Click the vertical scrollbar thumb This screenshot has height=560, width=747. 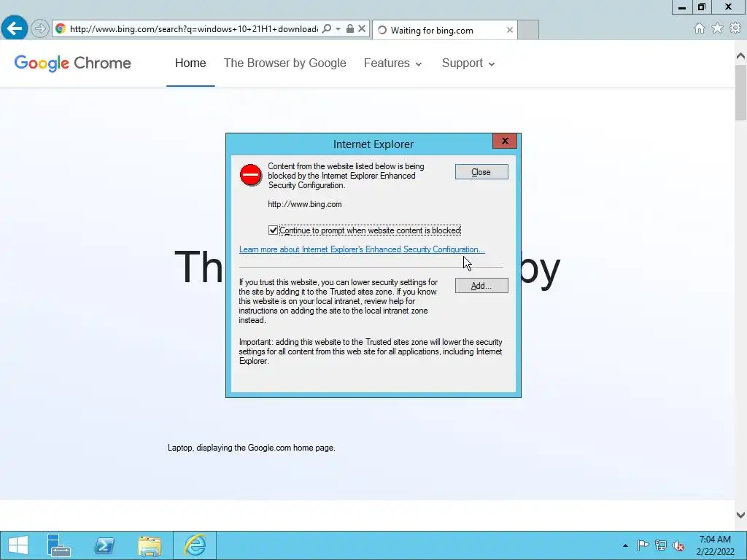740,92
